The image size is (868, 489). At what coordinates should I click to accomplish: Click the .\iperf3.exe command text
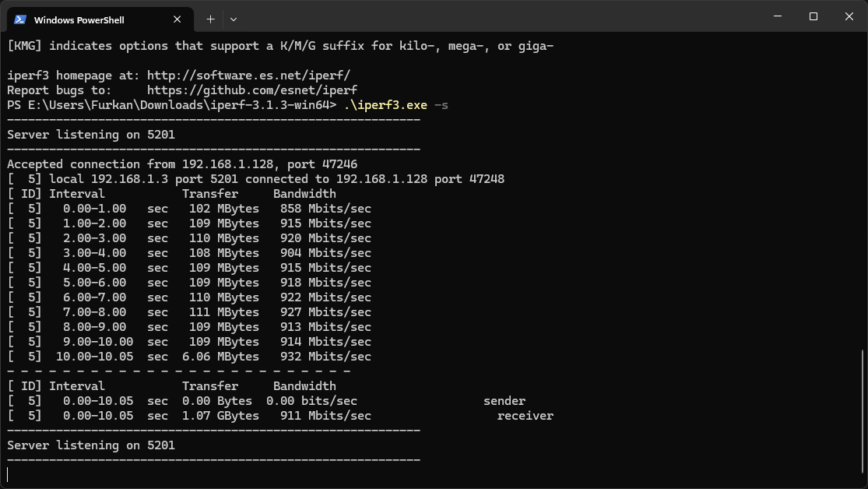pos(385,105)
